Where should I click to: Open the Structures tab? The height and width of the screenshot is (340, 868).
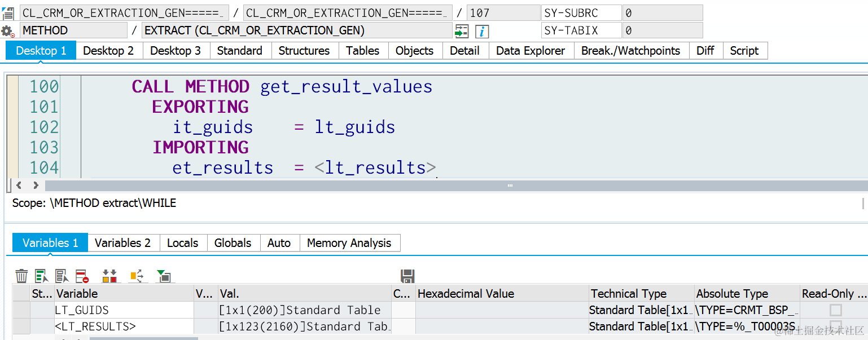pyautogui.click(x=304, y=51)
